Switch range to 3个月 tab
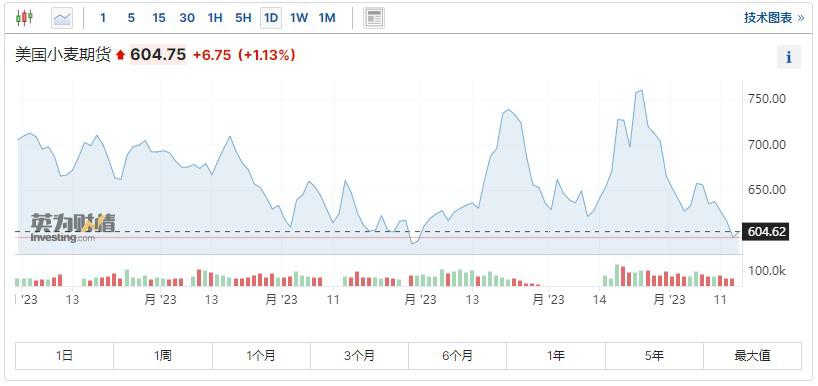 point(359,356)
